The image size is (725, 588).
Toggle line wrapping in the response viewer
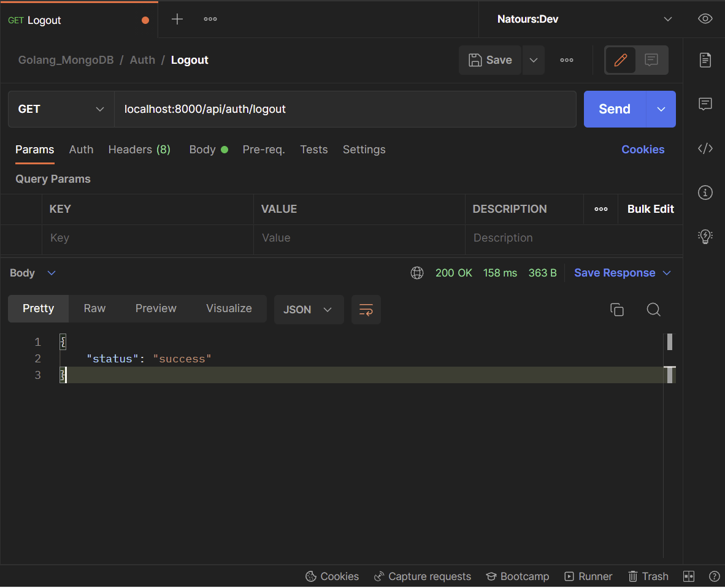(366, 310)
